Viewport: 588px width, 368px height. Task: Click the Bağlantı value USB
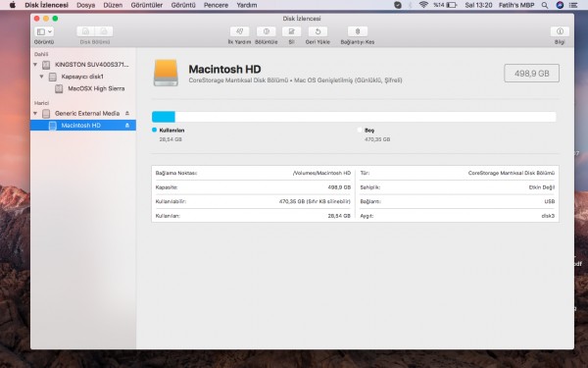click(x=550, y=201)
